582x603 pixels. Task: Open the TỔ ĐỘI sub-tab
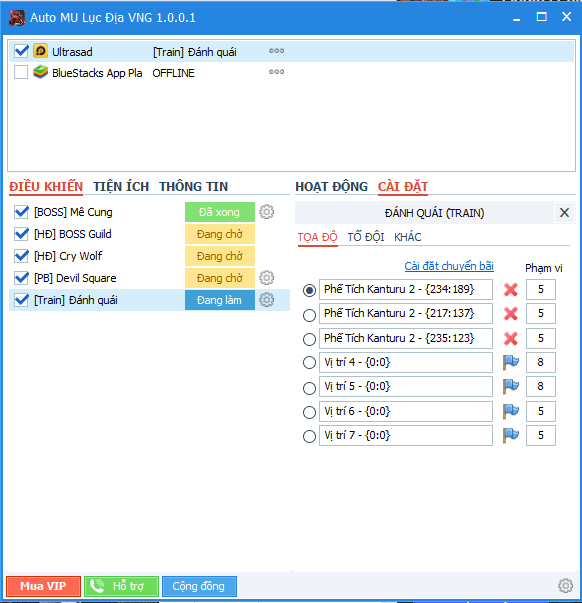click(x=366, y=237)
